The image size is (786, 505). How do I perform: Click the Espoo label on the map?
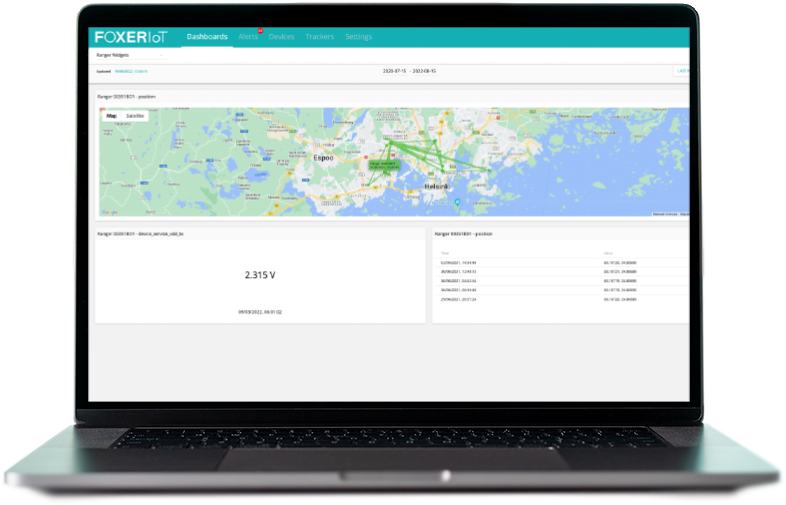point(323,158)
